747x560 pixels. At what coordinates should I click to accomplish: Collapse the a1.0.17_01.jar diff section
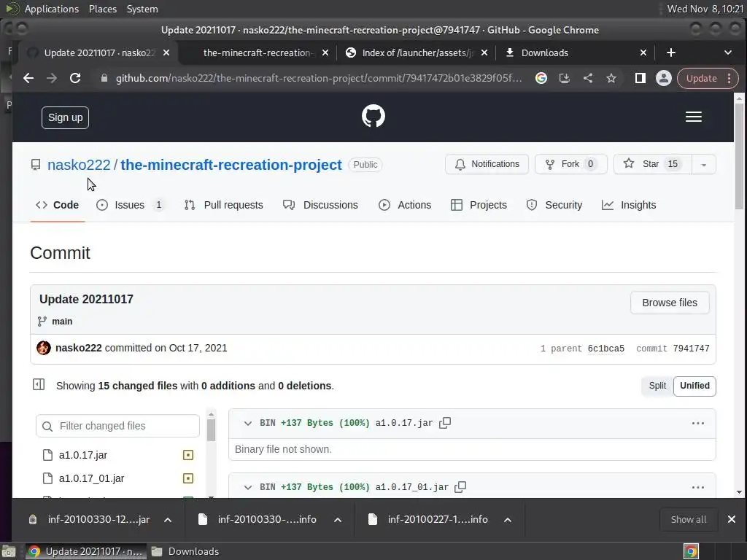pyautogui.click(x=248, y=487)
